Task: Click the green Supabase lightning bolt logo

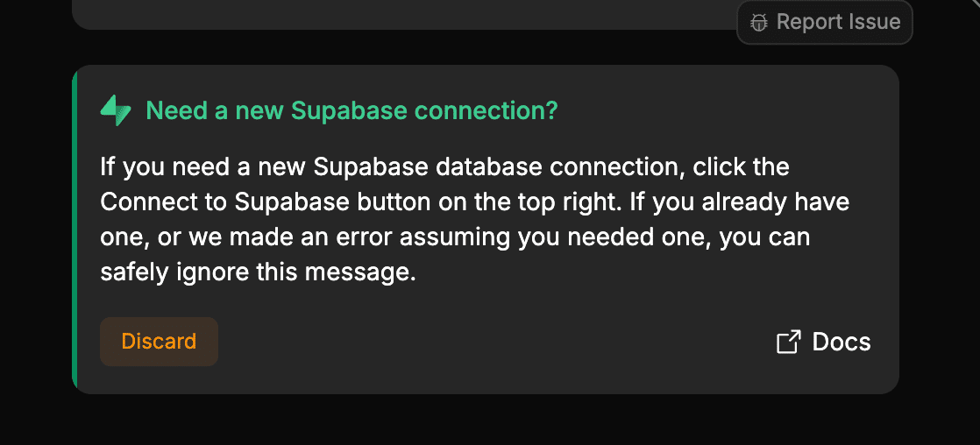Action: point(116,111)
